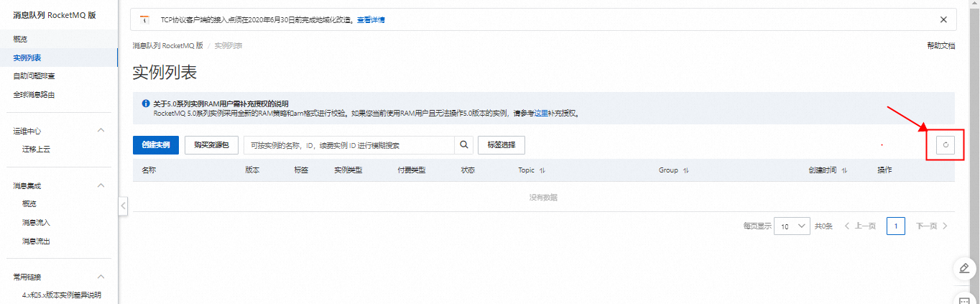Open 4.x和5.x版本实例差异说明 link
980x304 pixels.
coord(62,295)
